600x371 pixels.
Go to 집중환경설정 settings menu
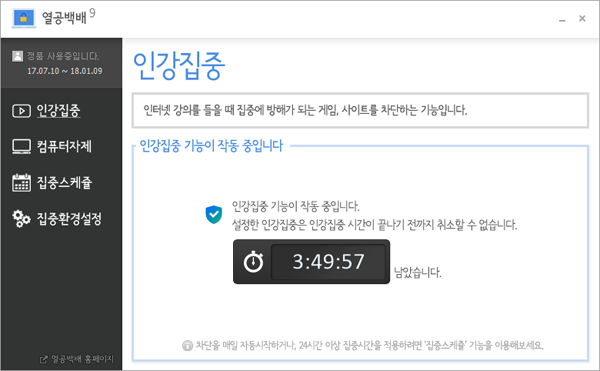pos(69,219)
